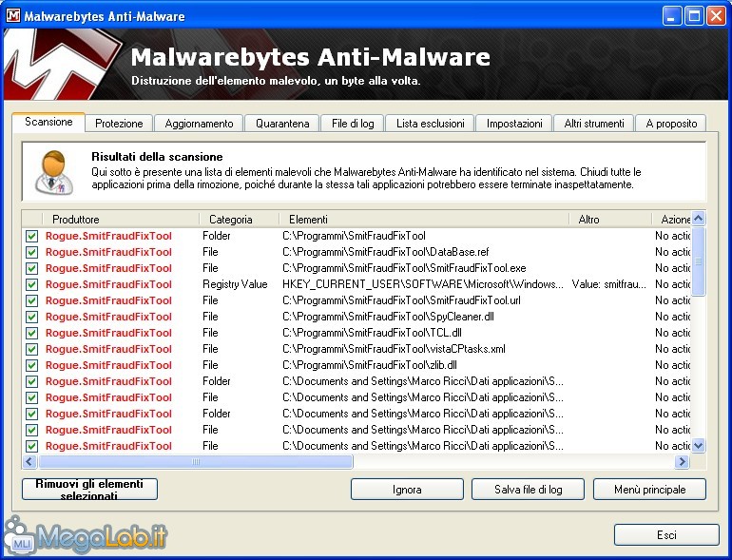
Task: Click Rogue.SmitFraudFixTool in the zlib.dll row
Action: tap(108, 365)
